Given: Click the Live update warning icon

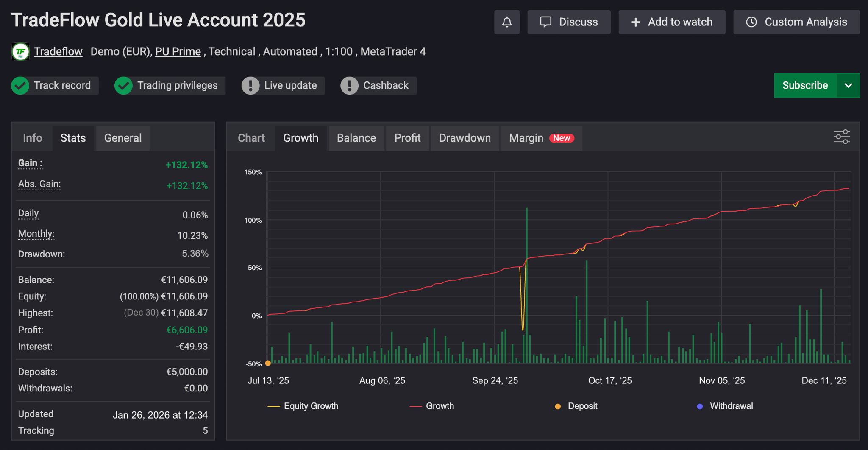Looking at the screenshot, I should click(x=250, y=86).
